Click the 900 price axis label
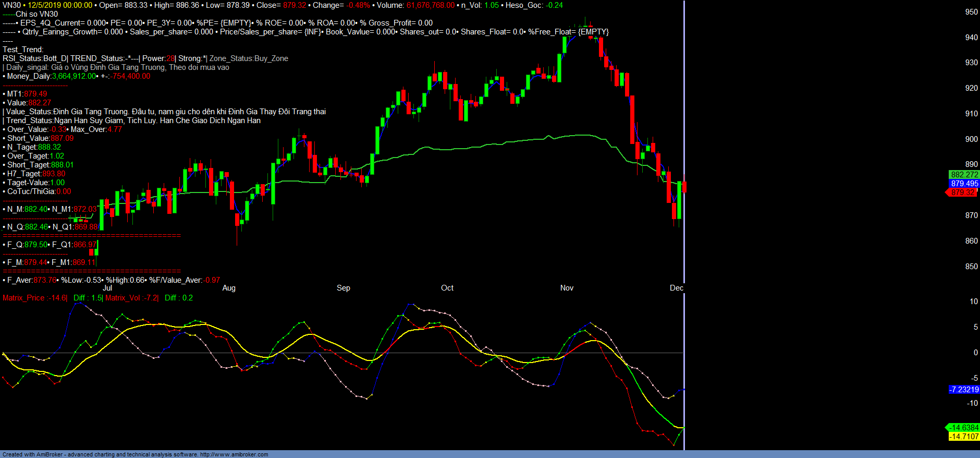Image resolution: width=980 pixels, height=458 pixels. (x=971, y=139)
